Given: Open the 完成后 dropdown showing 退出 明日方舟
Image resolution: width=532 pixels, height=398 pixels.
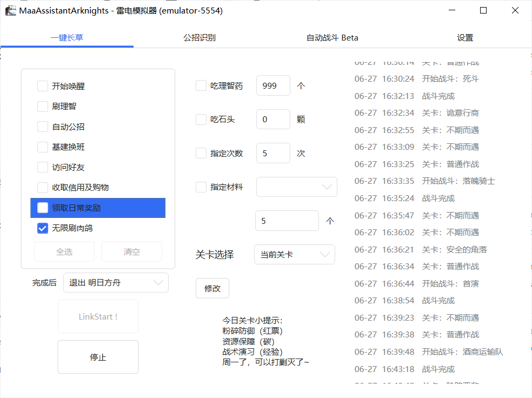Looking at the screenshot, I should [x=116, y=283].
